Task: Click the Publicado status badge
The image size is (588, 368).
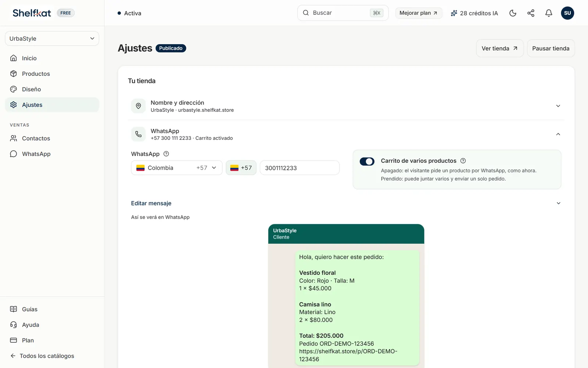Action: pyautogui.click(x=171, y=48)
